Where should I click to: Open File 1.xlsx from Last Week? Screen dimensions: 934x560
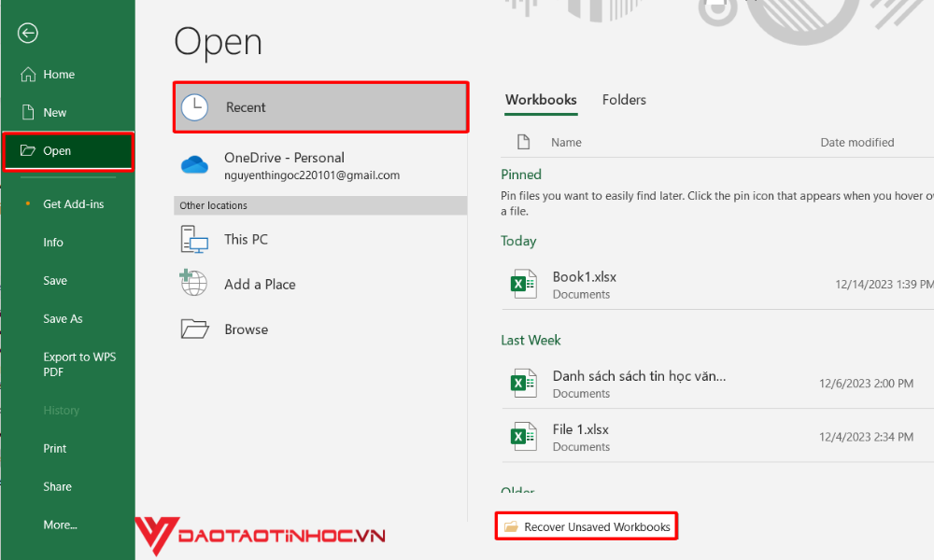[579, 430]
